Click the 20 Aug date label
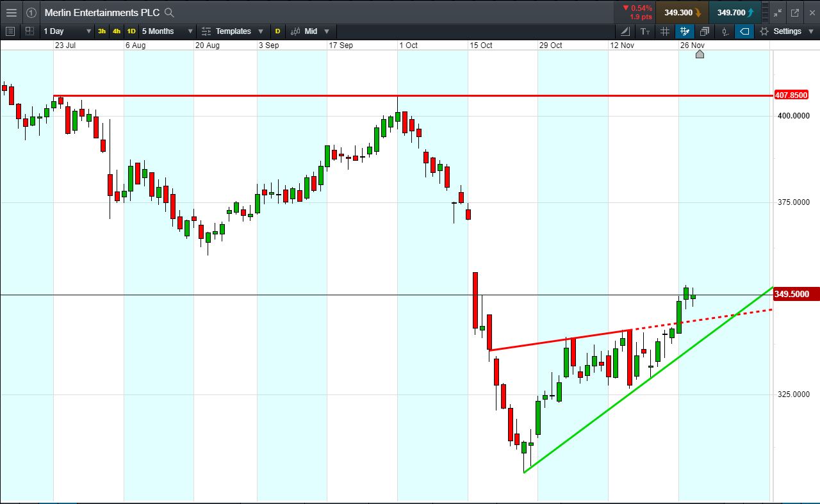Viewport: 820px width, 504px height. [208, 45]
